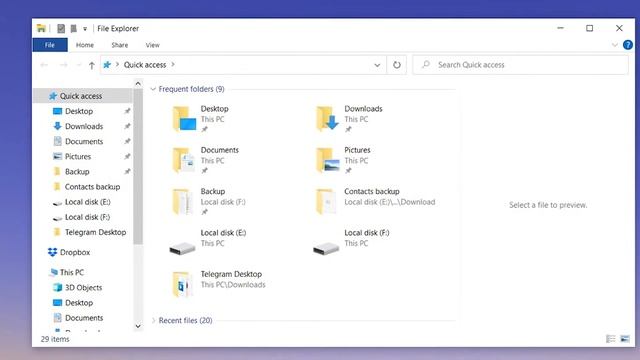This screenshot has height=360, width=640.
Task: Click the "This PC\Downloads" path text
Action: 233,285
